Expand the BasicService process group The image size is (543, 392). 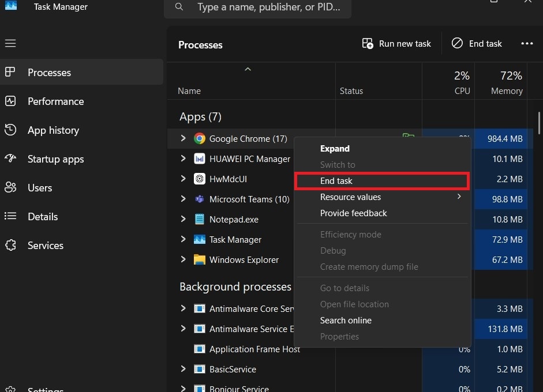(183, 368)
